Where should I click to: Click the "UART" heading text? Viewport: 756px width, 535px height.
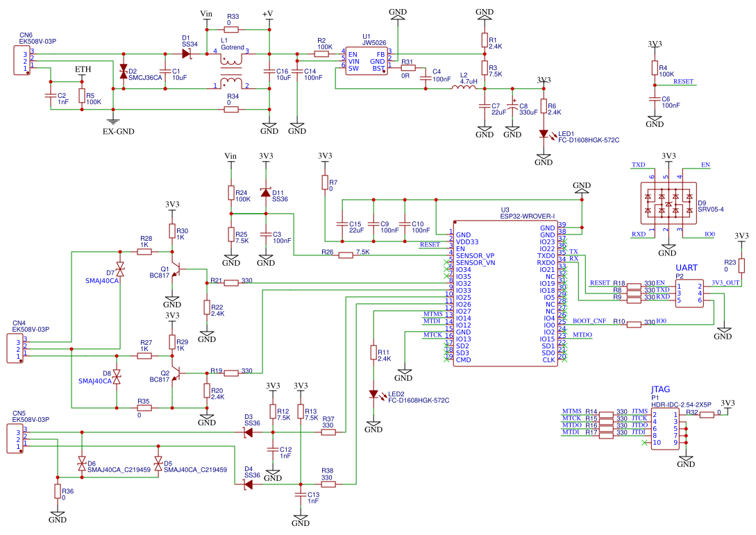tap(687, 268)
